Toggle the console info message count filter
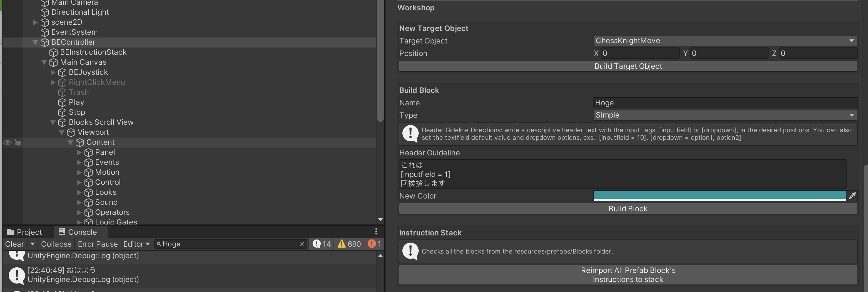This screenshot has height=292, width=868. tap(321, 244)
